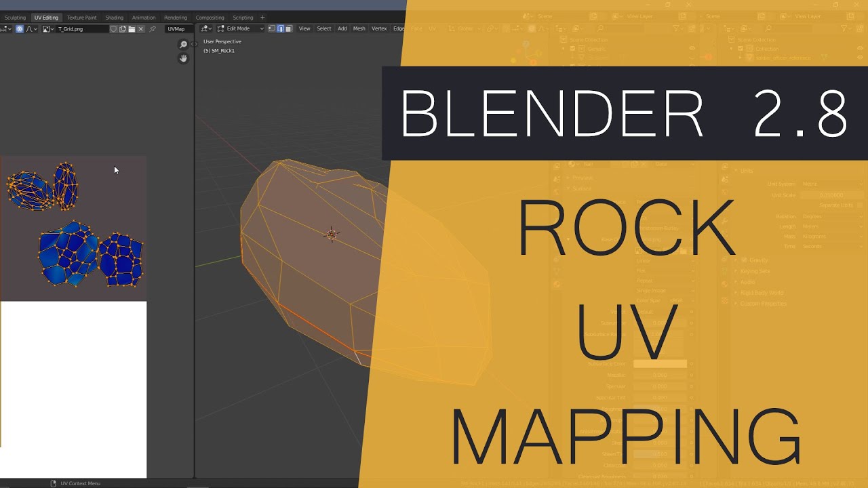The image size is (868, 488).
Task: Click the + to add a new workspace
Action: [262, 17]
